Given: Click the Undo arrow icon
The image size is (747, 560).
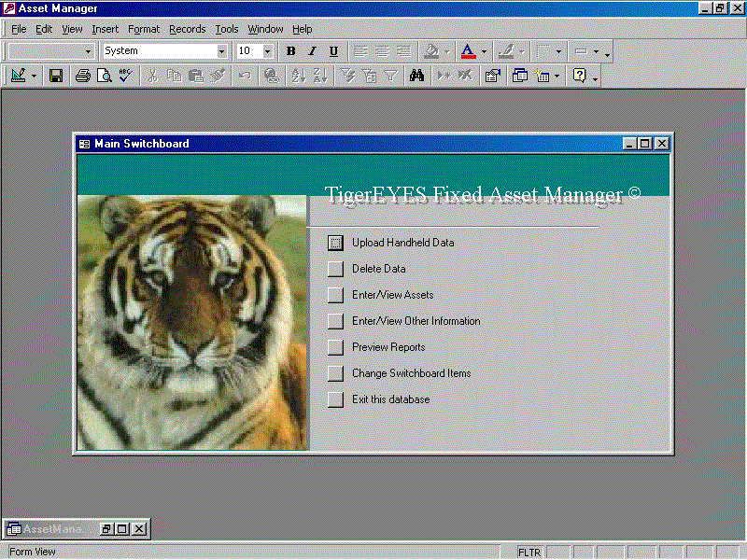Looking at the screenshot, I should coord(245,76).
